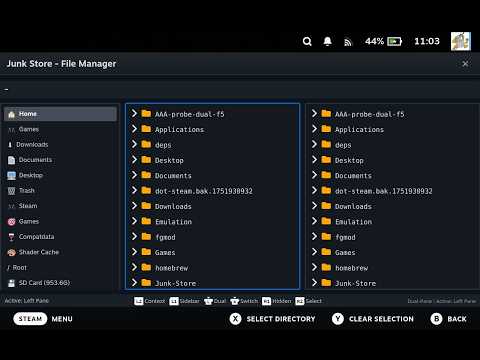Select the Documents page icon in sidebar
The image size is (480, 360).
(11, 160)
